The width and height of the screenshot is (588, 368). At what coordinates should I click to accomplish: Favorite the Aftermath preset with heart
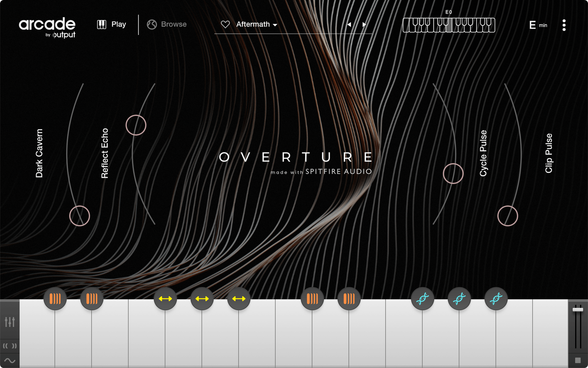click(x=225, y=24)
